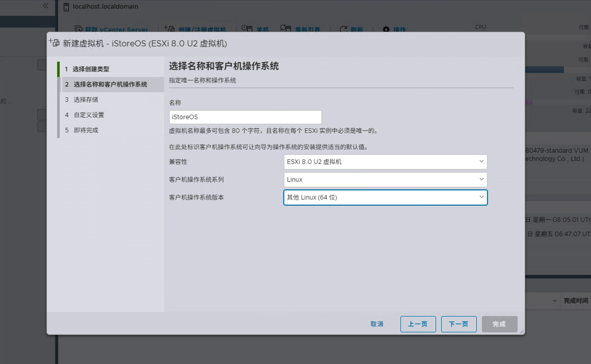
Task: Click the Create/Register VM toolbar icon
Action: point(169,29)
